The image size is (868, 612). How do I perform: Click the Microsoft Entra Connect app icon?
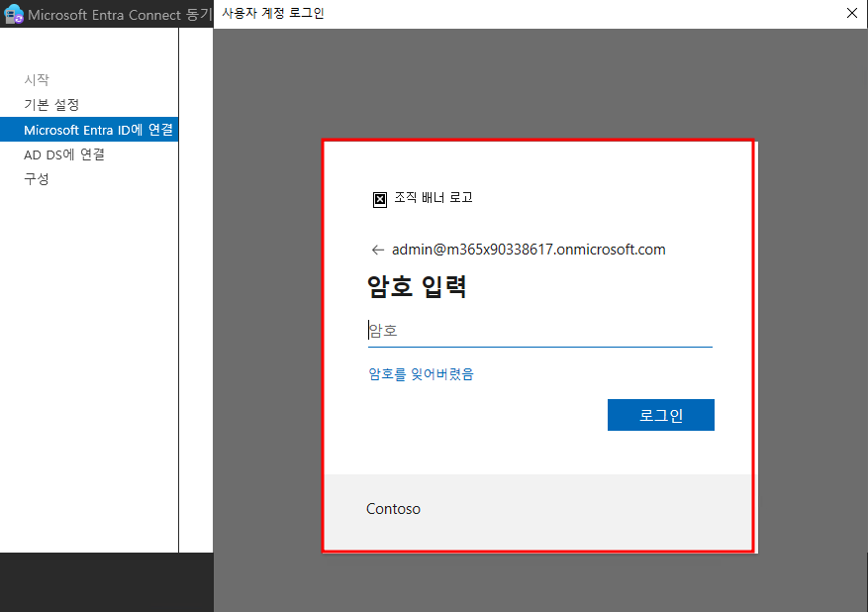point(13,14)
